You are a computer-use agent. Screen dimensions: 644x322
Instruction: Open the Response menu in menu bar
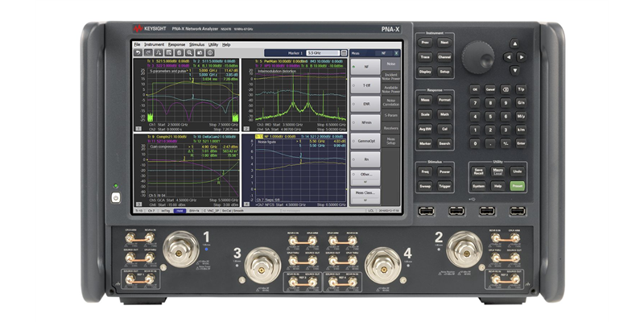pyautogui.click(x=176, y=44)
